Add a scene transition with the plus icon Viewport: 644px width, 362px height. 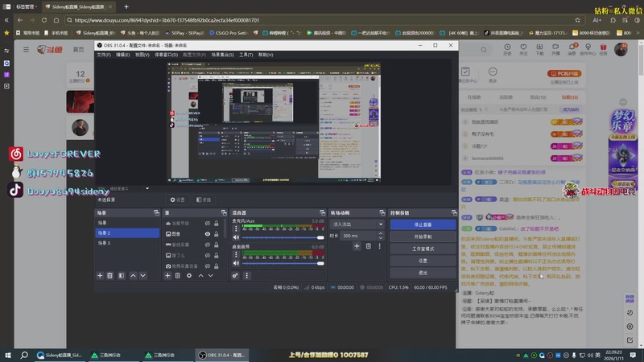coord(358,245)
